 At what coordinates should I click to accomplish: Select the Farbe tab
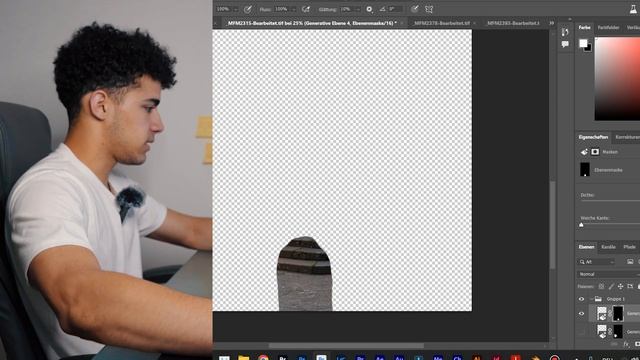click(584, 27)
